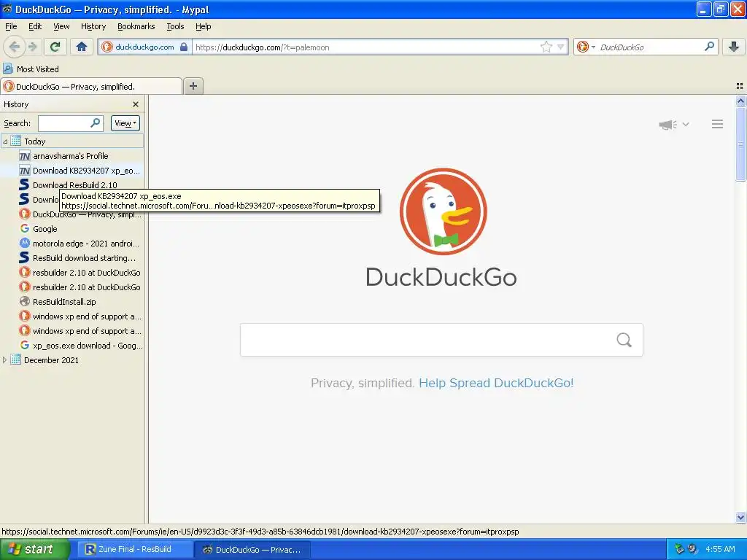This screenshot has height=560, width=747.
Task: Open the all tabs grid icon
Action: [740, 86]
